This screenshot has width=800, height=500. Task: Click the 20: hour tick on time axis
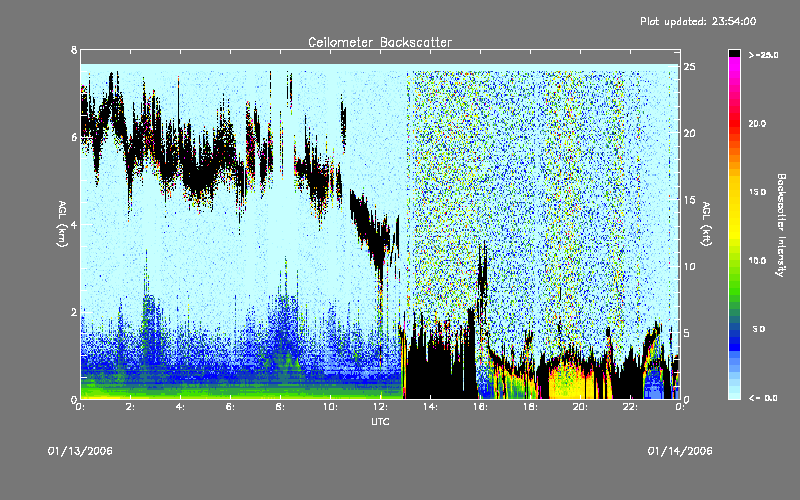(x=580, y=407)
